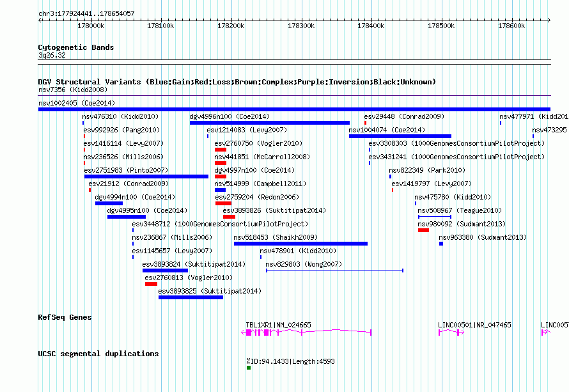Click the TBL1XR1 gene model glyph
Image resolution: width=569 pixels, height=392 pixels.
pos(306,332)
